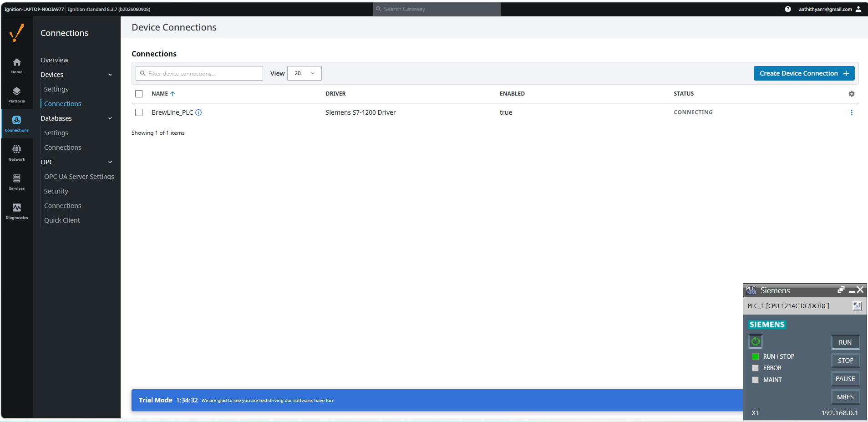Toggle the select all connections checkbox
This screenshot has width=868, height=422.
click(x=139, y=94)
